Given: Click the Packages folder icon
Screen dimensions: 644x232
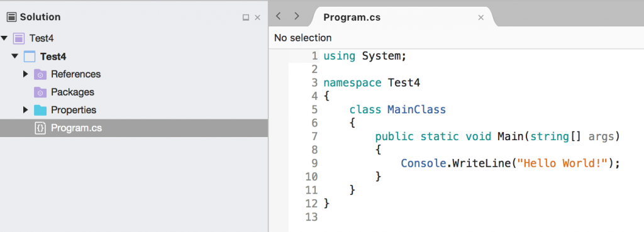Looking at the screenshot, I should (x=40, y=92).
